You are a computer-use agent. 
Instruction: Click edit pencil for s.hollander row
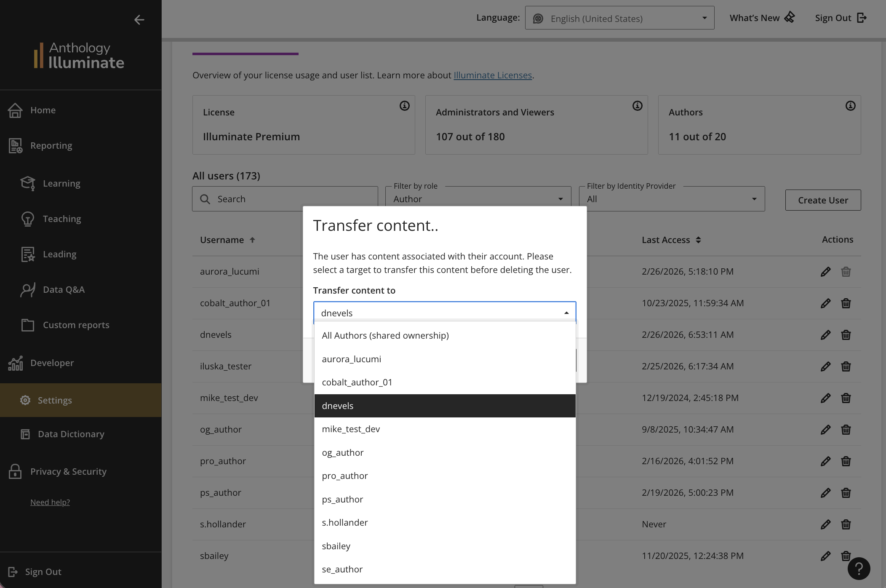click(825, 524)
